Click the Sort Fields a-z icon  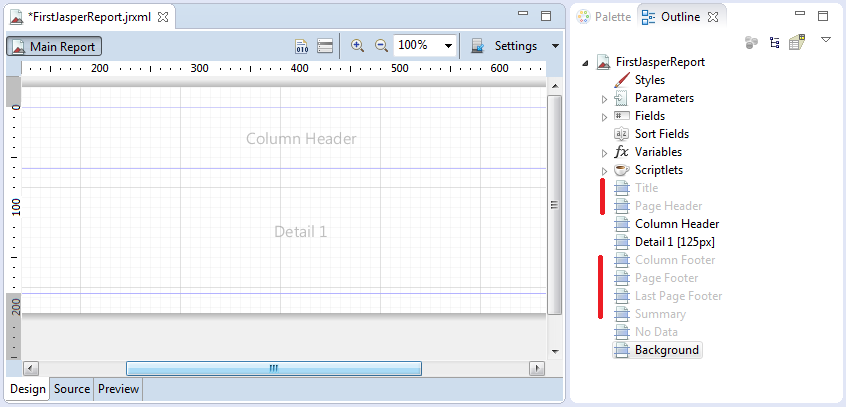tap(622, 134)
